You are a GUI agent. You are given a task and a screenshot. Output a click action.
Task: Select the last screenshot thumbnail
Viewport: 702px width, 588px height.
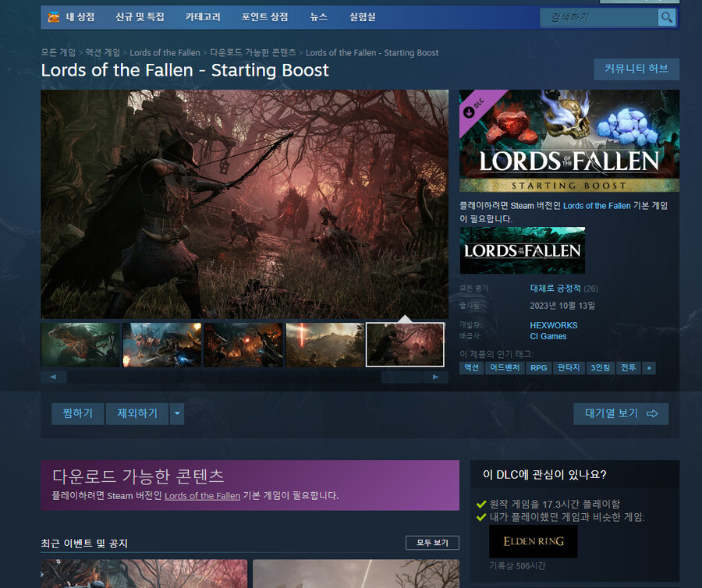coord(404,344)
